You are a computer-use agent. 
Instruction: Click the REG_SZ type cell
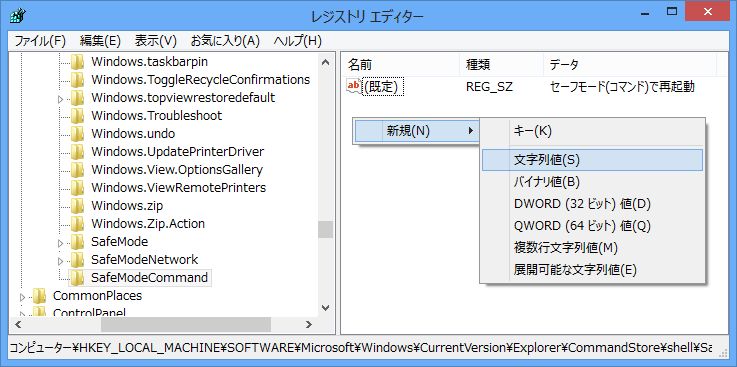point(489,87)
